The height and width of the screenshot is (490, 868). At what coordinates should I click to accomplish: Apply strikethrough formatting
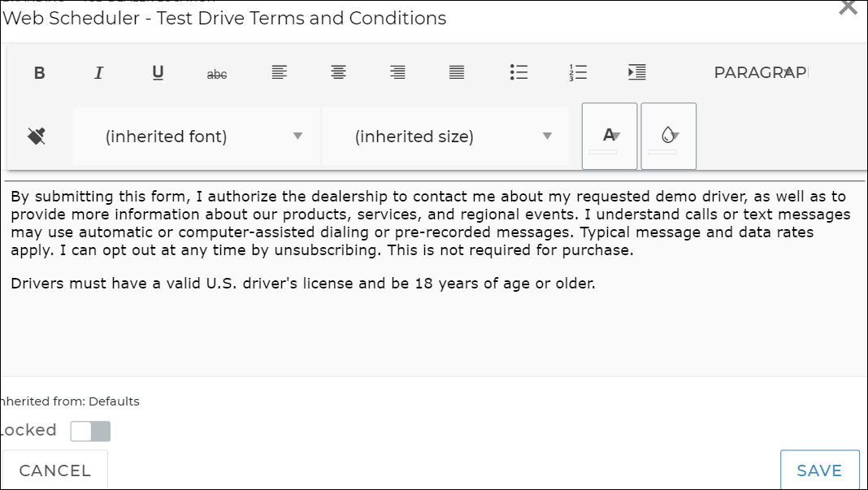(217, 74)
